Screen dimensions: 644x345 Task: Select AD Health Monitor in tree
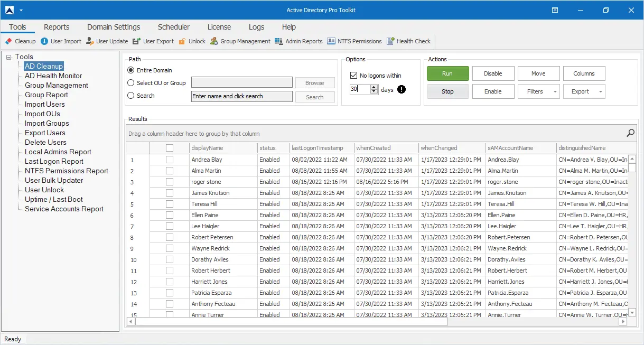pos(53,76)
